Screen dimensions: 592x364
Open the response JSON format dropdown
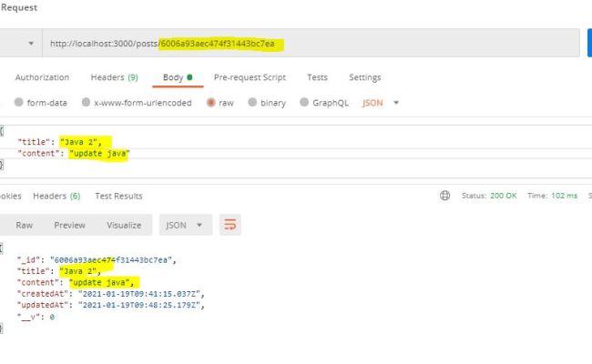point(186,225)
